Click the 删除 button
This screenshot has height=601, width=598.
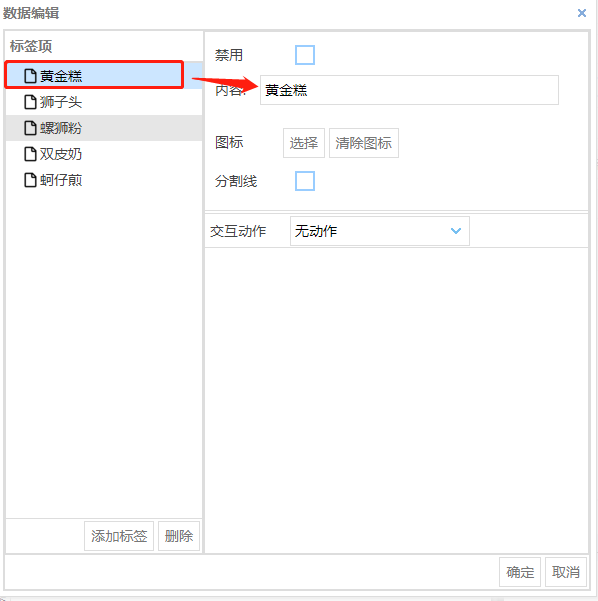pos(179,536)
